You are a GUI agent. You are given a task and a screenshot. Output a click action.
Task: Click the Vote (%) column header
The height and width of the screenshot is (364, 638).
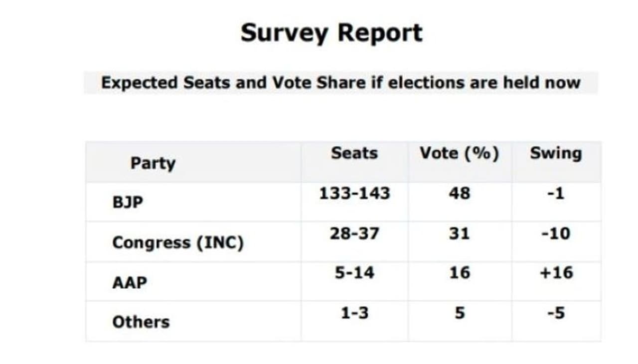(x=459, y=153)
